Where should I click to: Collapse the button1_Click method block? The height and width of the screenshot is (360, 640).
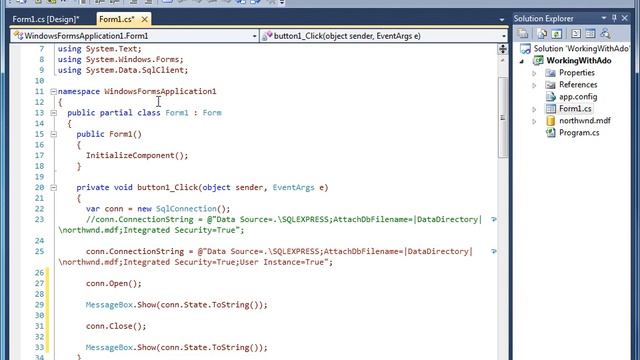pyautogui.click(x=53, y=188)
